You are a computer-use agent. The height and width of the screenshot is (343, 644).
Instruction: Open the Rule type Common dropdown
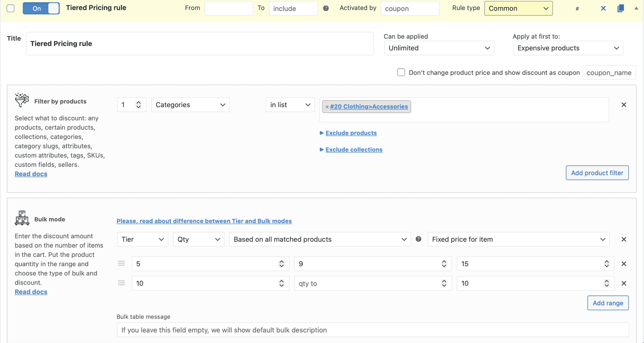tap(518, 8)
